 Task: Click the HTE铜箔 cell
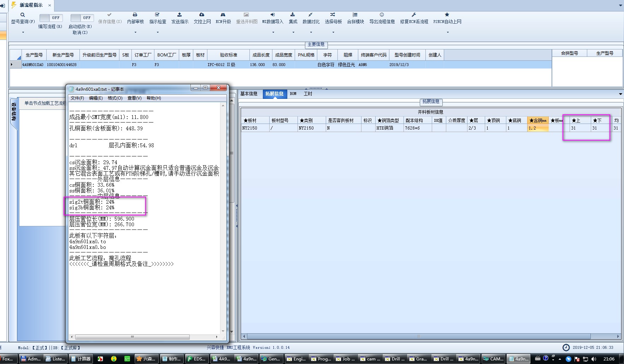389,128
